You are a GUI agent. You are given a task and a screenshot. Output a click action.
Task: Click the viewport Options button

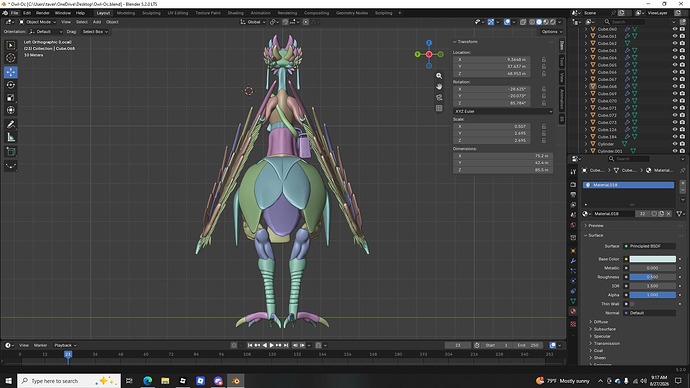pyautogui.click(x=551, y=32)
